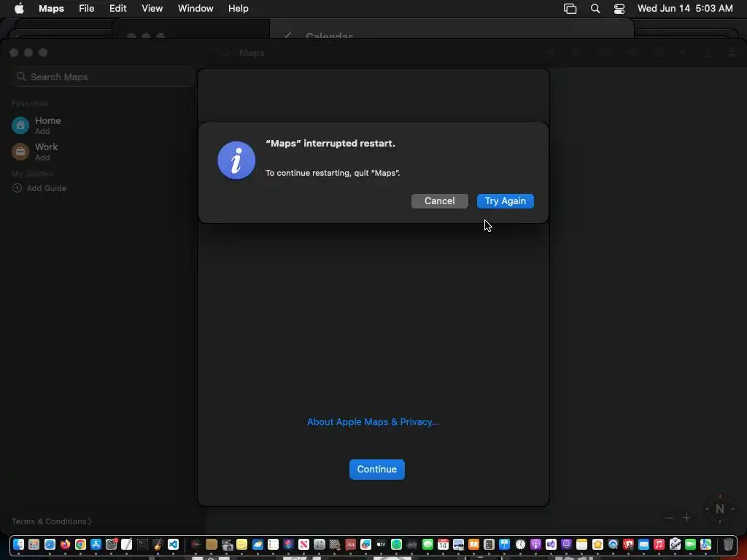Open Calculator from the Dock
Image resolution: width=747 pixels, height=560 pixels.
point(489,544)
